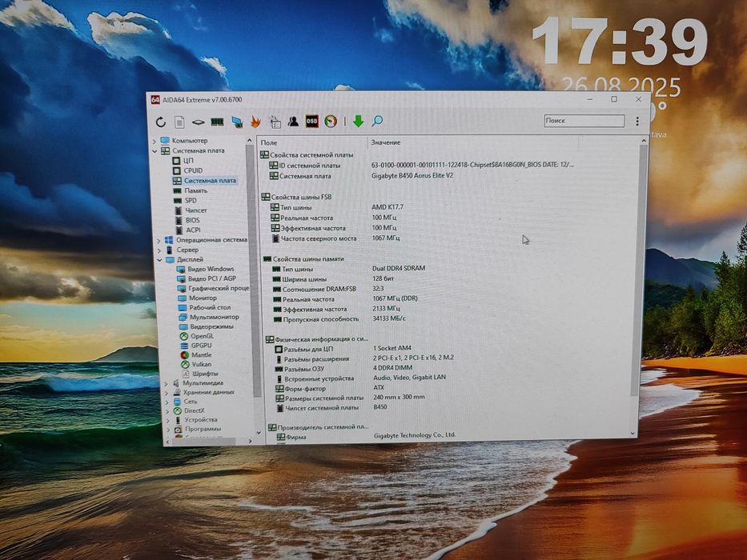Expand the Мультимедиа tree node
Screen dimensions: 747x560
(x=166, y=383)
